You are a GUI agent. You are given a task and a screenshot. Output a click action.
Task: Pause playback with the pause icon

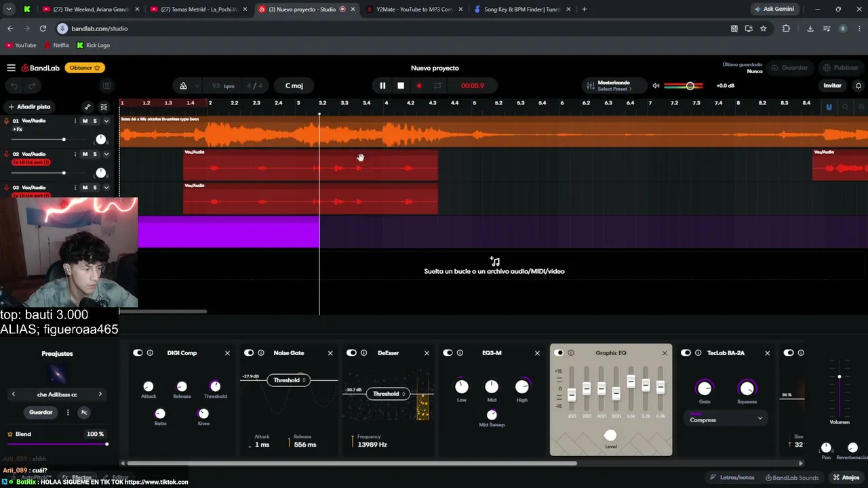coord(382,85)
